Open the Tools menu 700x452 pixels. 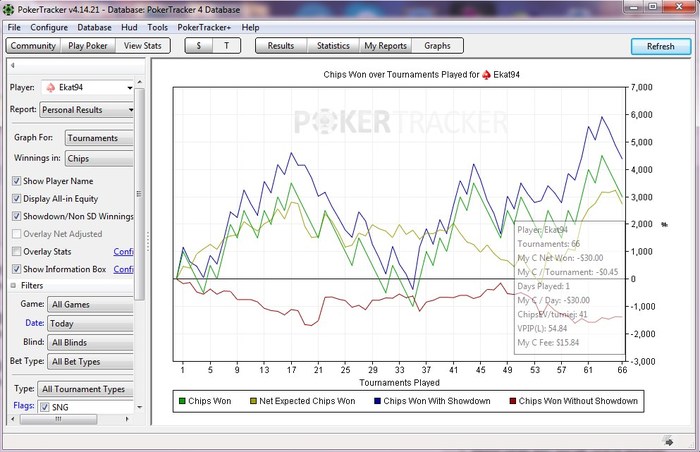click(x=158, y=28)
